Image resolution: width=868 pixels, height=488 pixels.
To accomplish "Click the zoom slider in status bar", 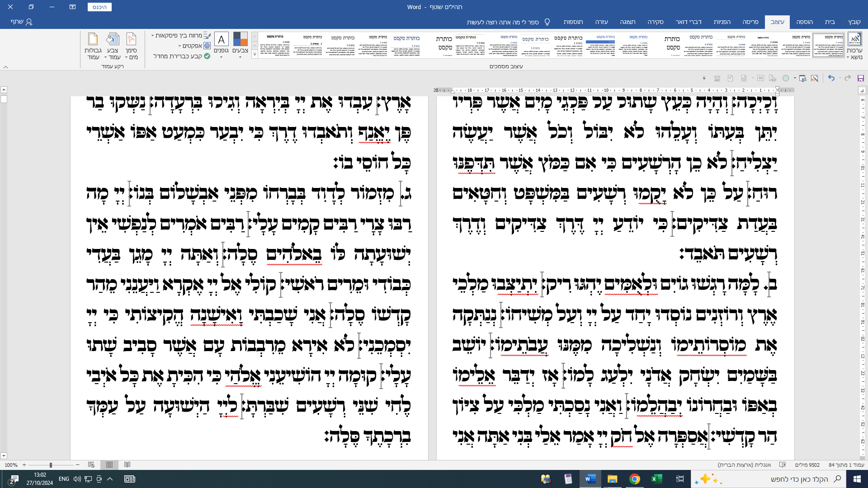I will point(51,465).
